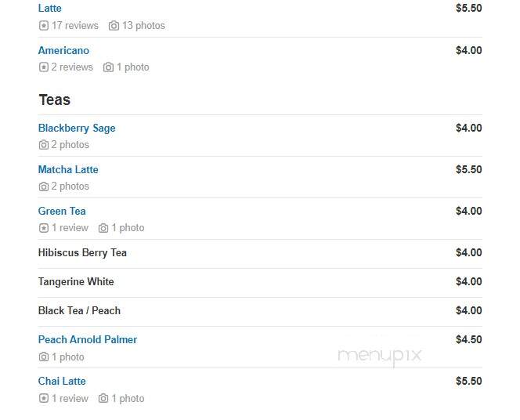
Task: Click the camera icon beside Chai Latte's photo
Action: click(103, 398)
